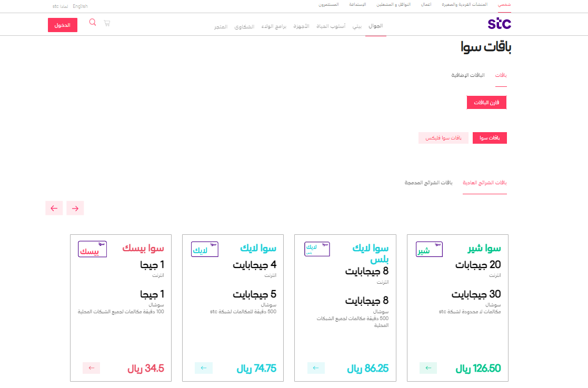Image resolution: width=588 pixels, height=388 pixels.
Task: Open المنشآت الفردية والصغيرة top link
Action: [x=465, y=5]
